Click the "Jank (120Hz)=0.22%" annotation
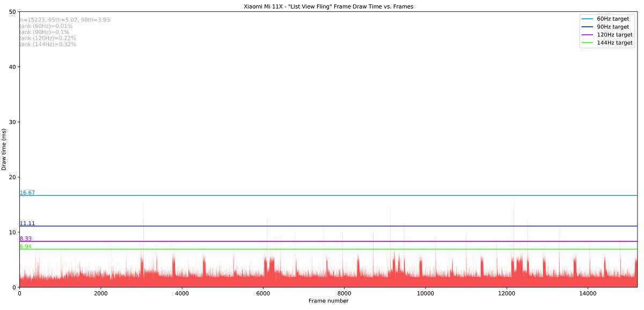This screenshot has width=644, height=310. tap(48, 38)
